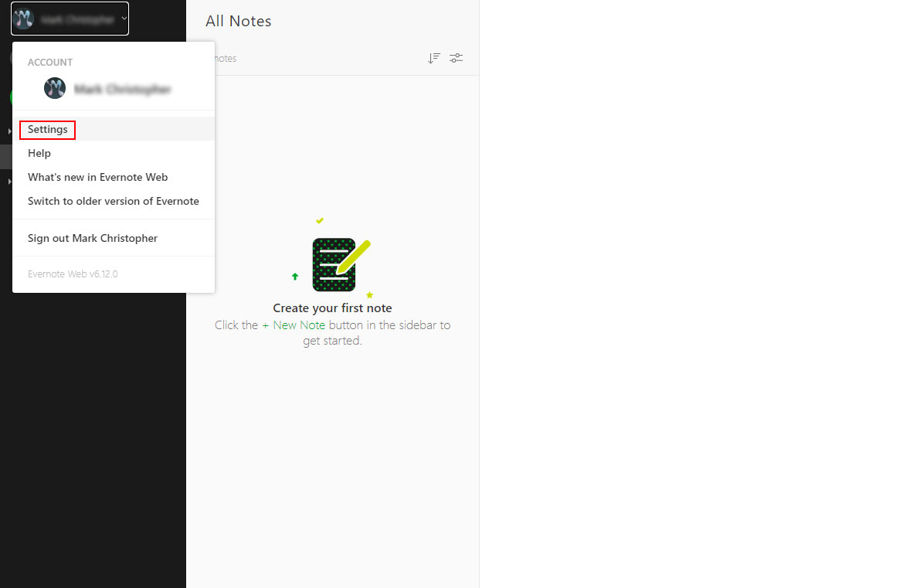The height and width of the screenshot is (588, 910).
Task: Open the note filter options icon
Action: pos(457,58)
